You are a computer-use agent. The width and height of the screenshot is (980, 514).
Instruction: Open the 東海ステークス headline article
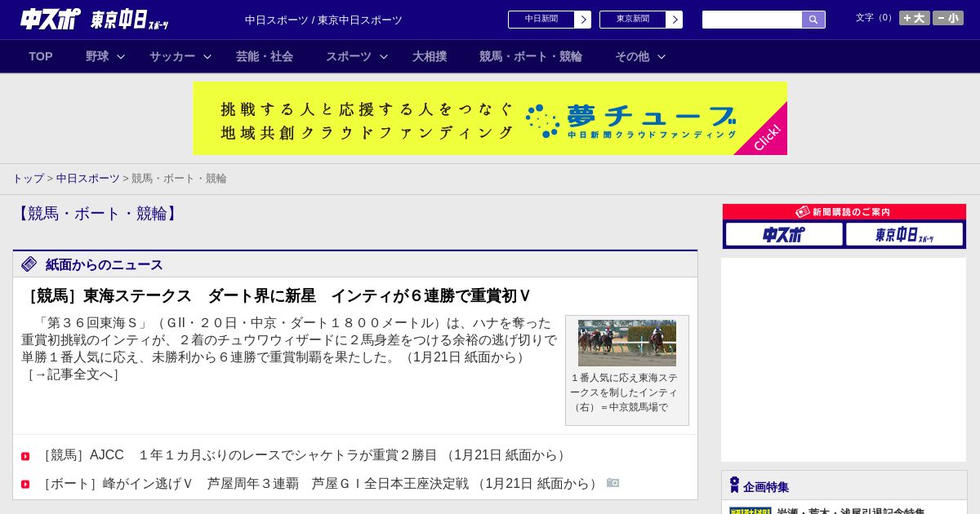276,295
